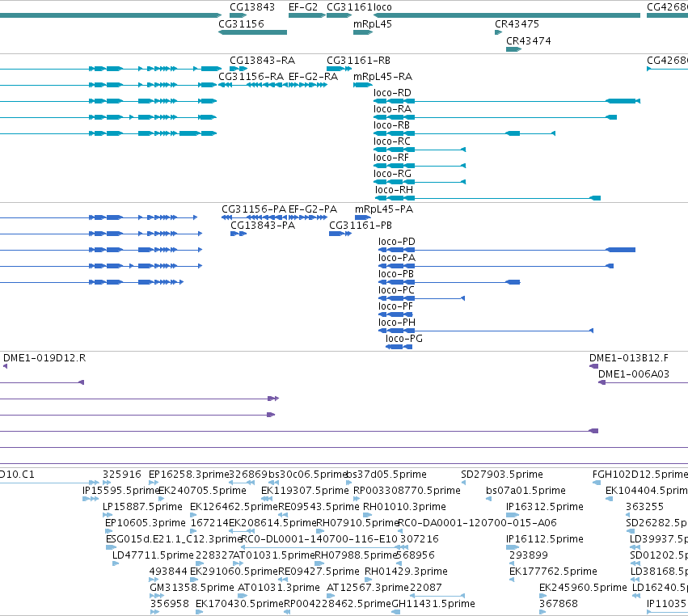
Task: Select the EF-G2 gene label in the top track
Action: pos(302,7)
